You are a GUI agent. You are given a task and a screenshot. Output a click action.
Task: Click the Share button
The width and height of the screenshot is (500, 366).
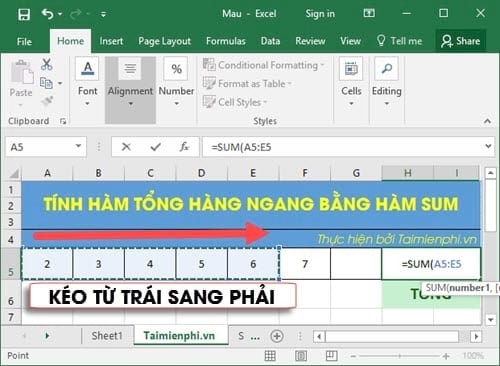click(461, 41)
